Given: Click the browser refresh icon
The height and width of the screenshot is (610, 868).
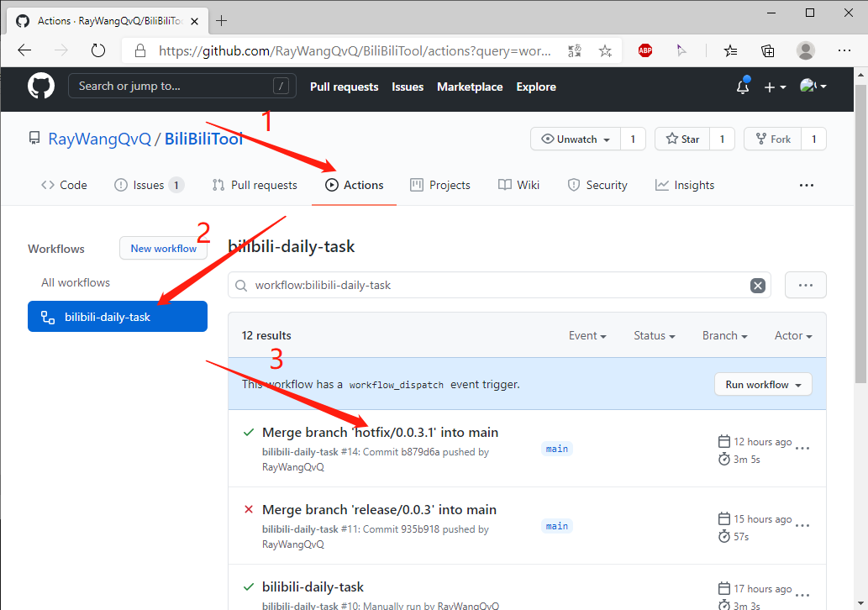Looking at the screenshot, I should pyautogui.click(x=98, y=50).
